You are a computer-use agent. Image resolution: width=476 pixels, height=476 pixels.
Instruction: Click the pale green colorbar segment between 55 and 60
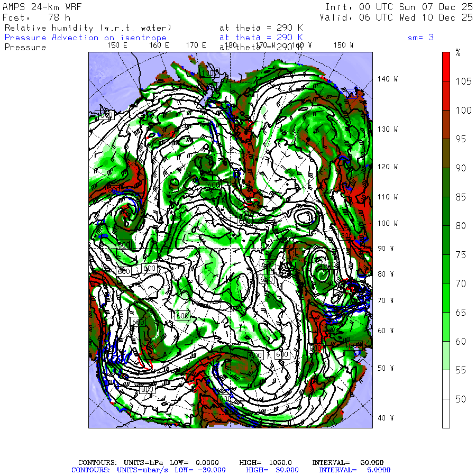(x=446, y=355)
